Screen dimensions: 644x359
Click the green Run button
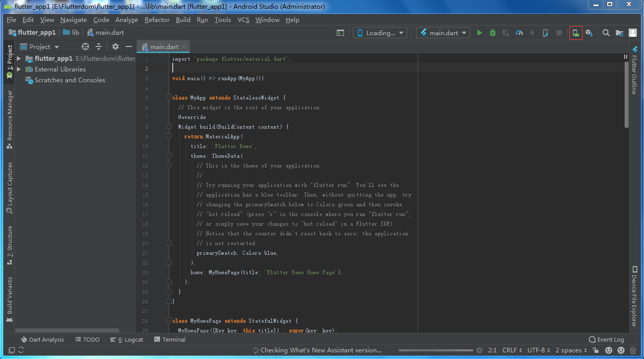(479, 33)
